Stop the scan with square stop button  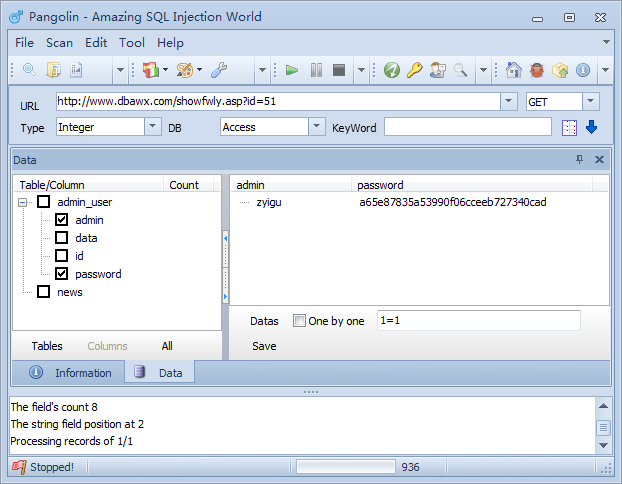(x=339, y=70)
